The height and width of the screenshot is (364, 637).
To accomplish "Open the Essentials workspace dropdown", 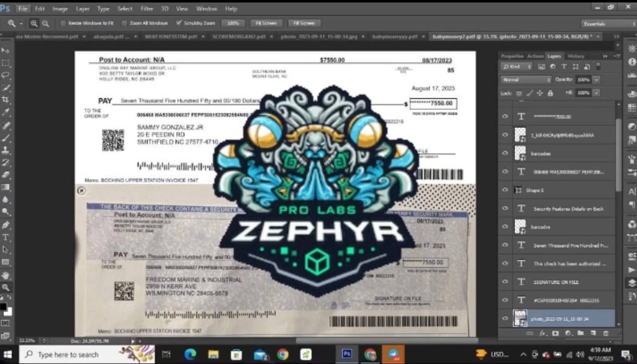I will [x=608, y=24].
